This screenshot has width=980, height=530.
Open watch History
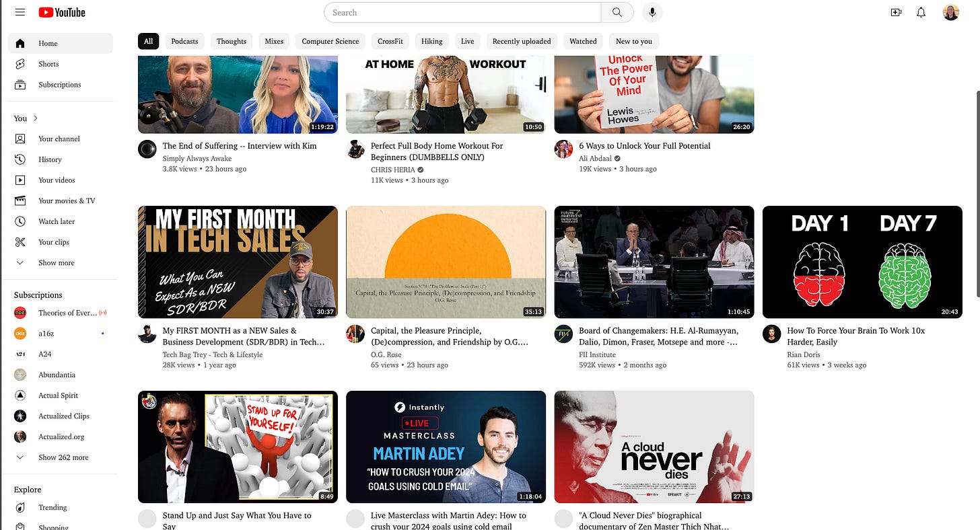pos(60,159)
